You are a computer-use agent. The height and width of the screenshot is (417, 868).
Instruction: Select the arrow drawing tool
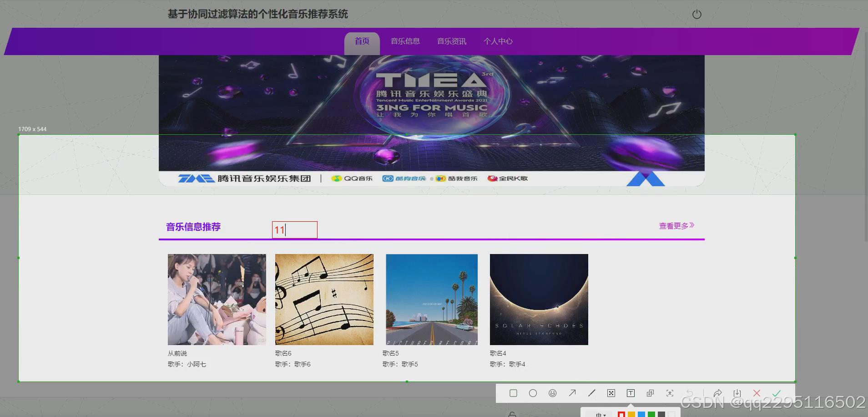[572, 393]
